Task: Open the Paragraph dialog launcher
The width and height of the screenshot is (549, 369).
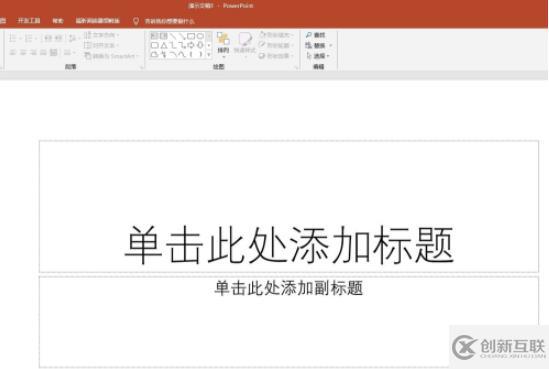Action: pos(142,67)
